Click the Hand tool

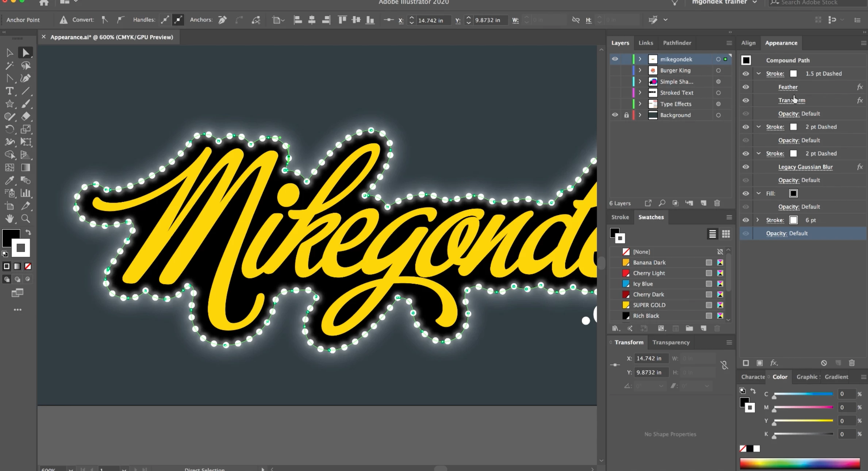9,219
